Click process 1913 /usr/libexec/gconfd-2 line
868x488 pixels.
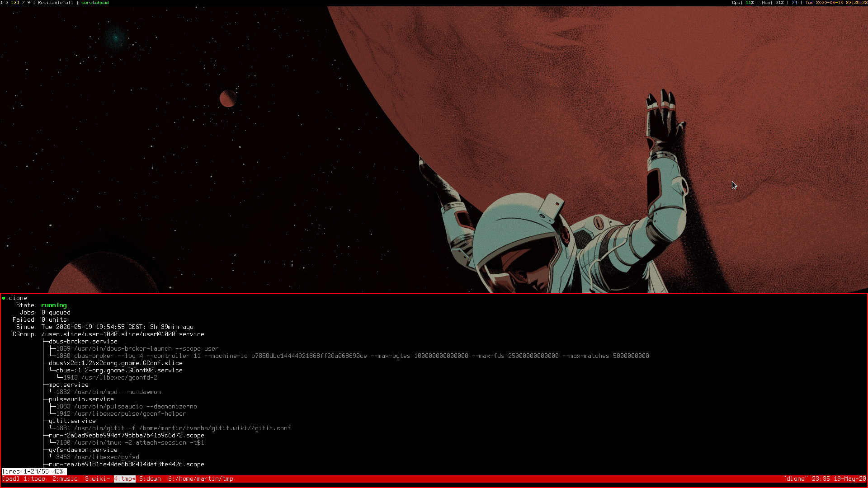click(110, 378)
